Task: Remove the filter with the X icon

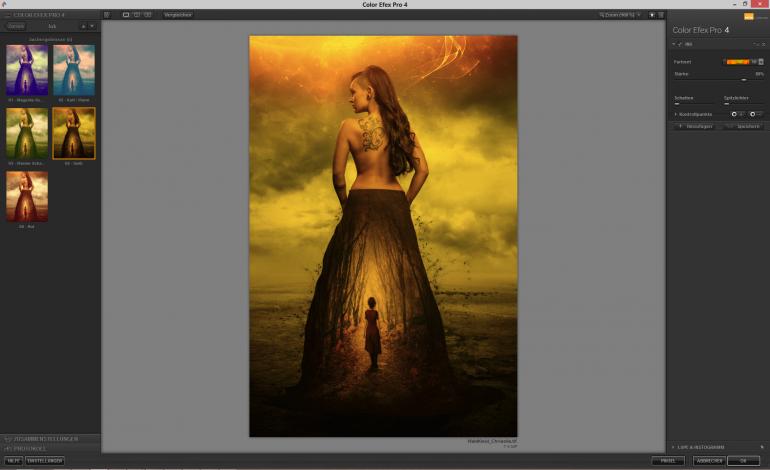Action: point(764,44)
